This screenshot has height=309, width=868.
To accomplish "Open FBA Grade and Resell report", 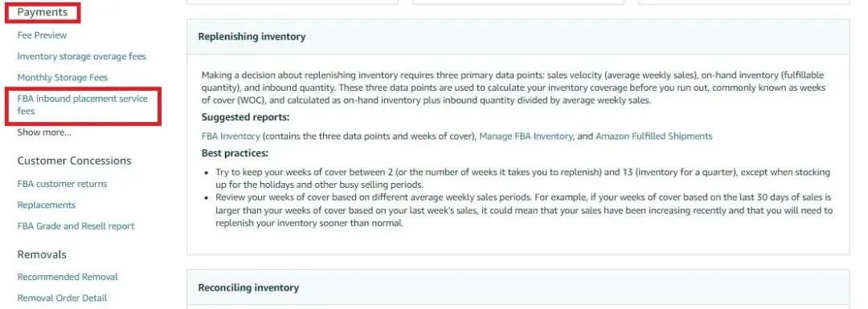I will (x=76, y=226).
